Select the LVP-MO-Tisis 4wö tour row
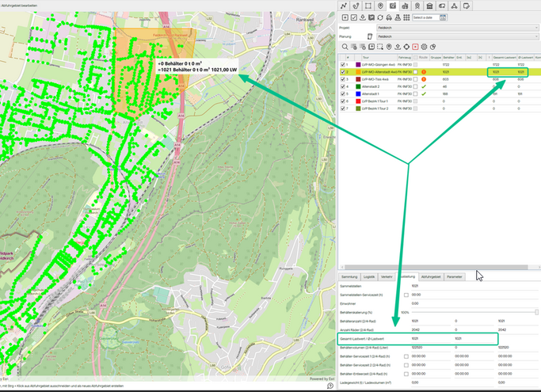Viewport: 541px width, 392px height. tap(440, 79)
